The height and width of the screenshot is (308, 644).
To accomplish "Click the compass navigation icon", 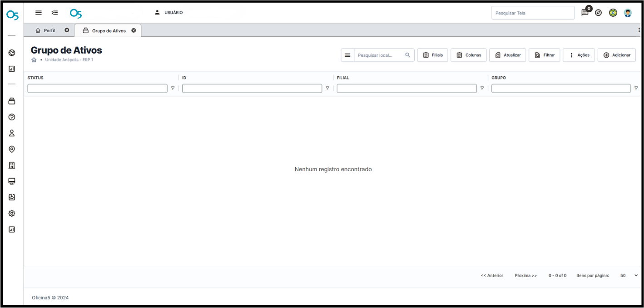I will pyautogui.click(x=599, y=13).
